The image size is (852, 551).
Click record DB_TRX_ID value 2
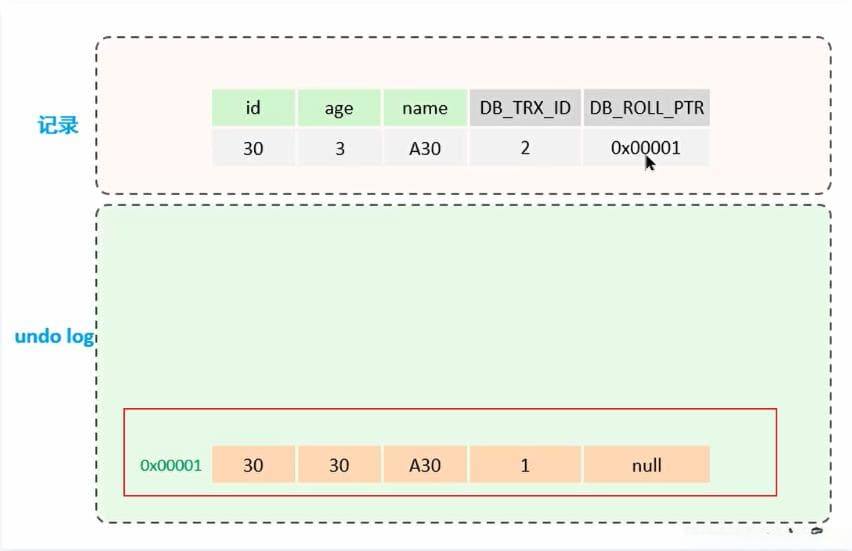tap(525, 148)
